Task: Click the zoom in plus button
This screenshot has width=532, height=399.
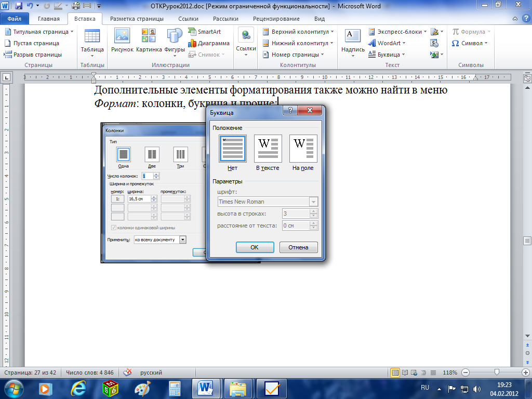Action: point(526,373)
